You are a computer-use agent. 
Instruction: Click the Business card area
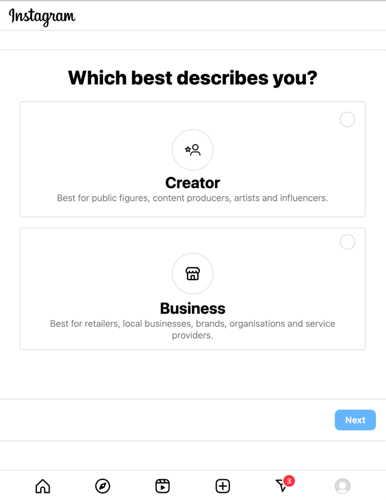pyautogui.click(x=193, y=289)
